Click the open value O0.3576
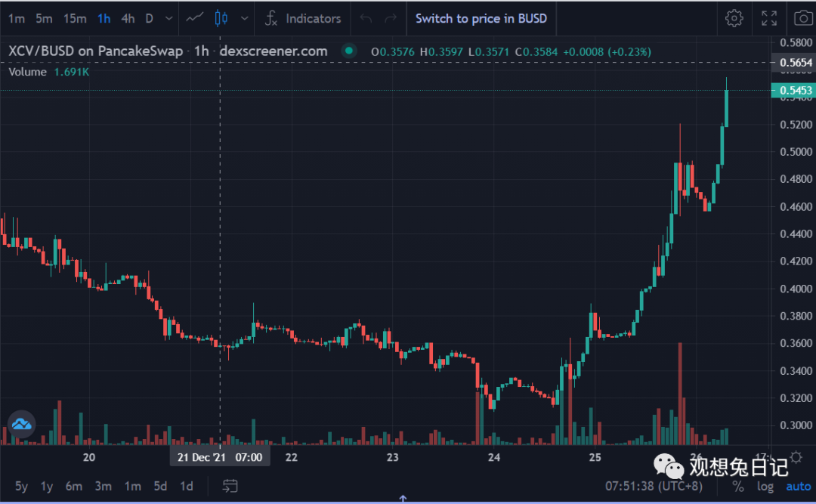 393,52
